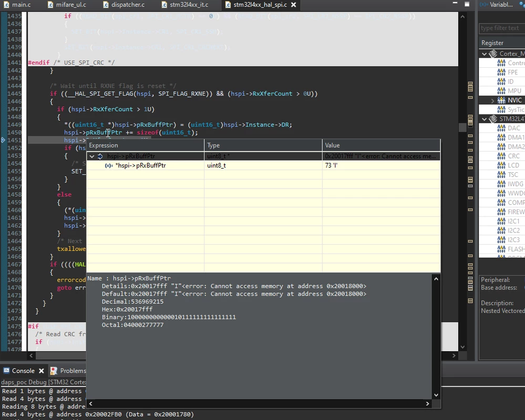Click the Value column header
This screenshot has height=420, width=525.
pyautogui.click(x=382, y=145)
